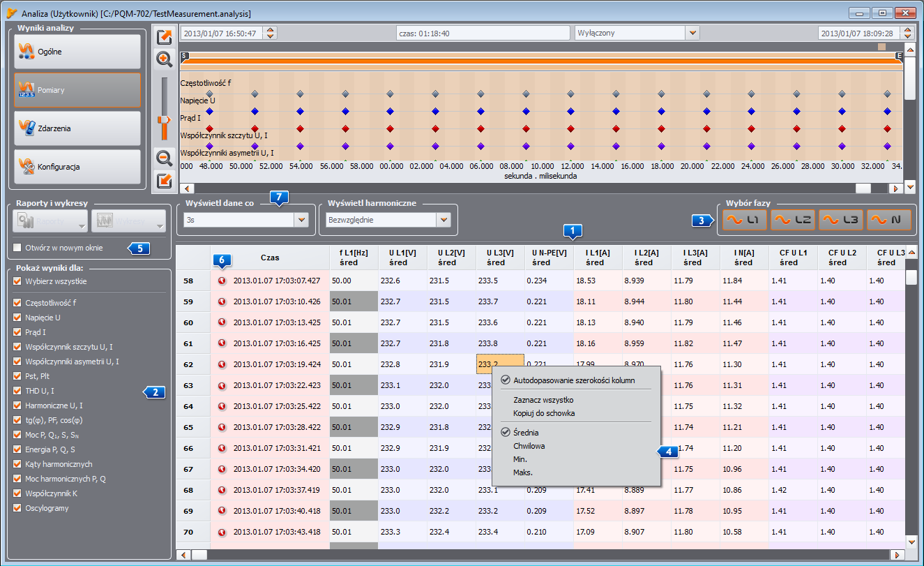The height and width of the screenshot is (566, 924).
Task: Click the first red diamond in Prąd I row
Action: click(209, 128)
